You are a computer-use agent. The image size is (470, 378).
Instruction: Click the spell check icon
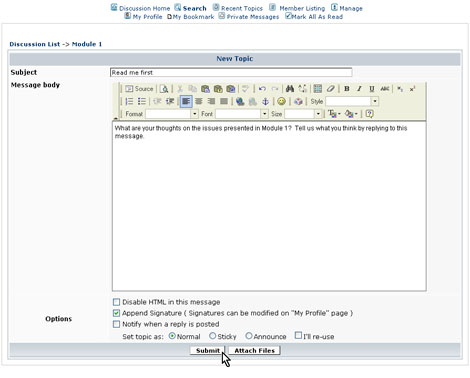[x=245, y=89]
